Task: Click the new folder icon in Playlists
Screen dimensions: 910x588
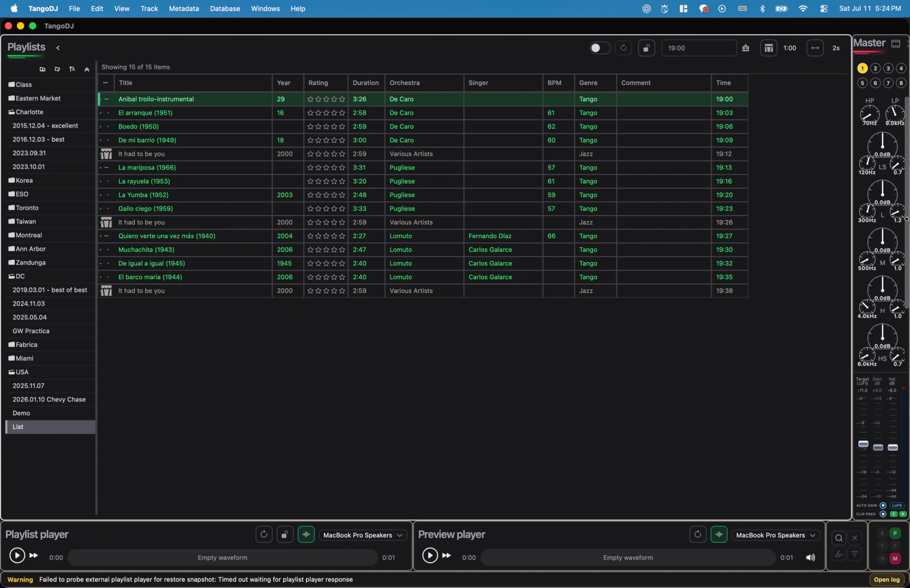Action: [43, 69]
